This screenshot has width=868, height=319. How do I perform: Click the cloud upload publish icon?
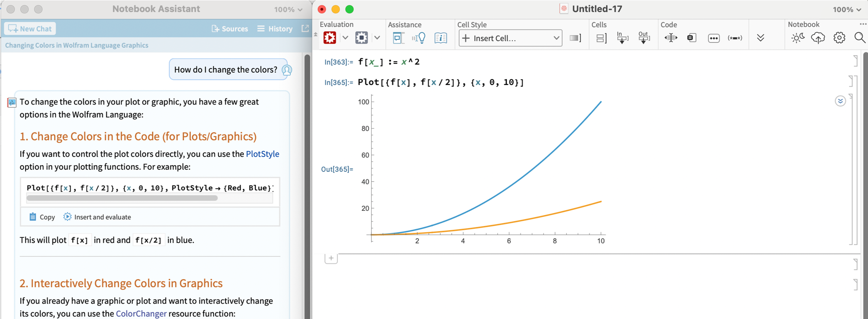(818, 38)
